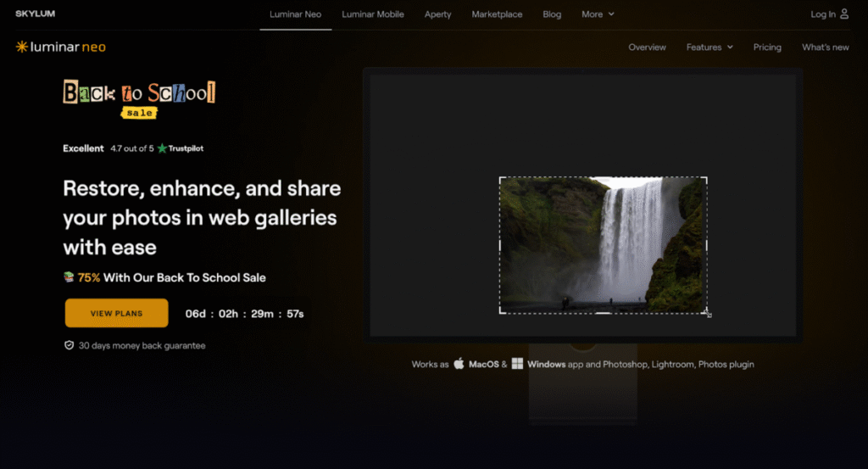Click the waterfall photo preview
This screenshot has width=868, height=469.
pyautogui.click(x=603, y=245)
